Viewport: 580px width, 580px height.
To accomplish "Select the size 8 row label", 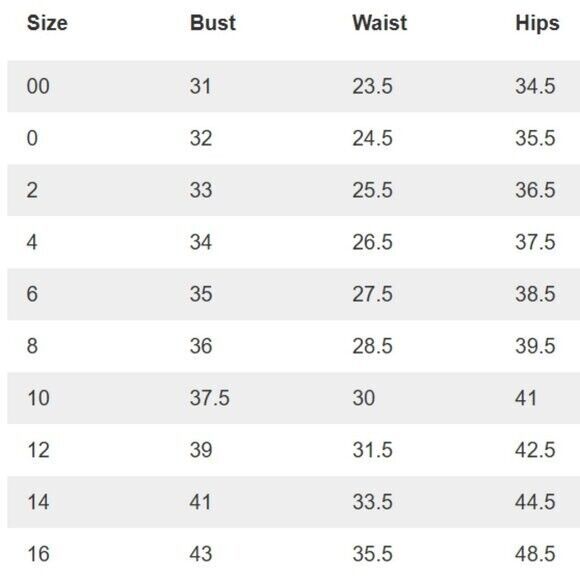I will (32, 346).
